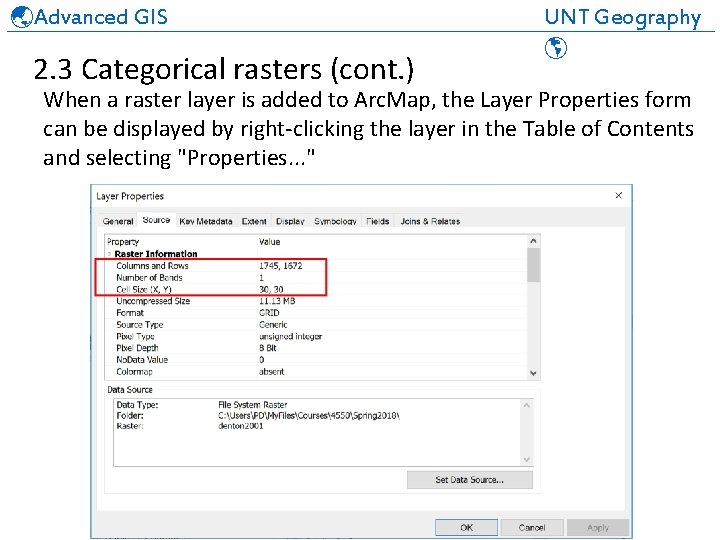Viewport: 720px width, 540px height.
Task: Select the Source tab
Action: tap(156, 220)
